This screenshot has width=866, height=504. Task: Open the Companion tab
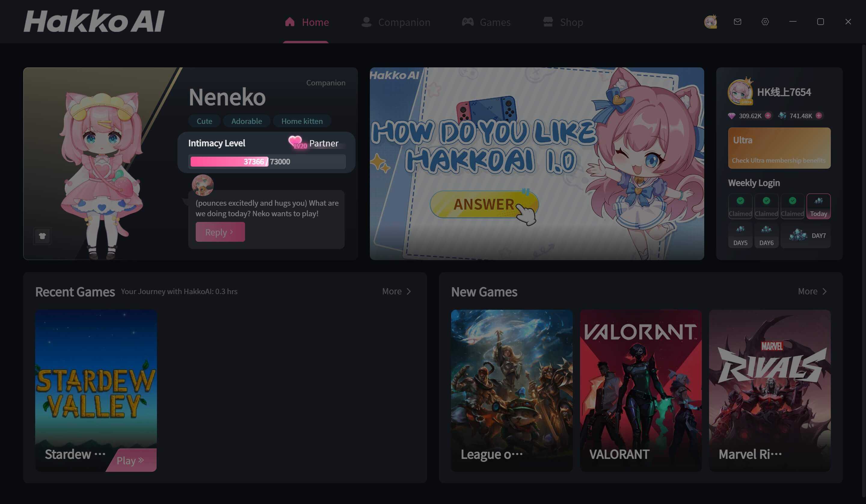[x=395, y=22]
